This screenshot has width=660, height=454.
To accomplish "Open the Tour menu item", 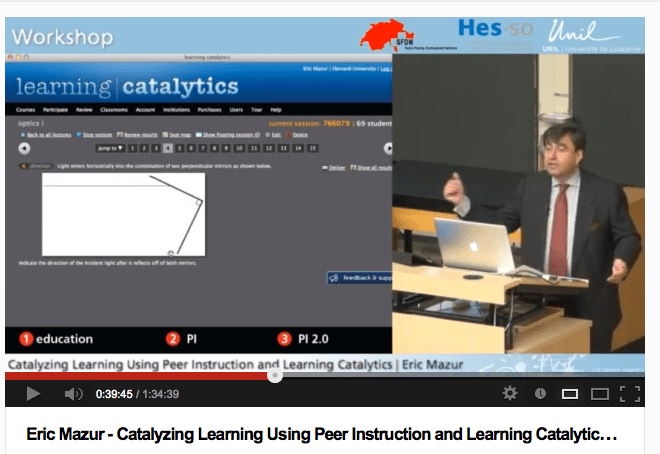I will (x=256, y=110).
